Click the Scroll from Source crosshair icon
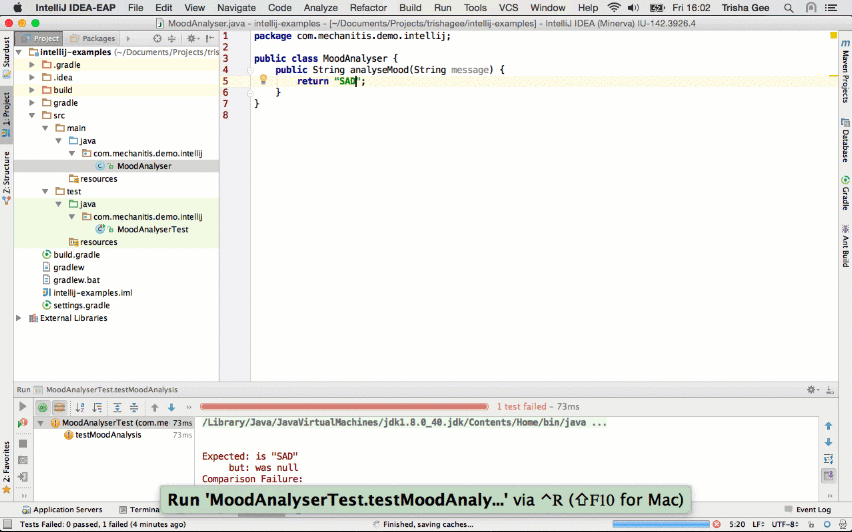This screenshot has height=532, width=852. coord(157,39)
